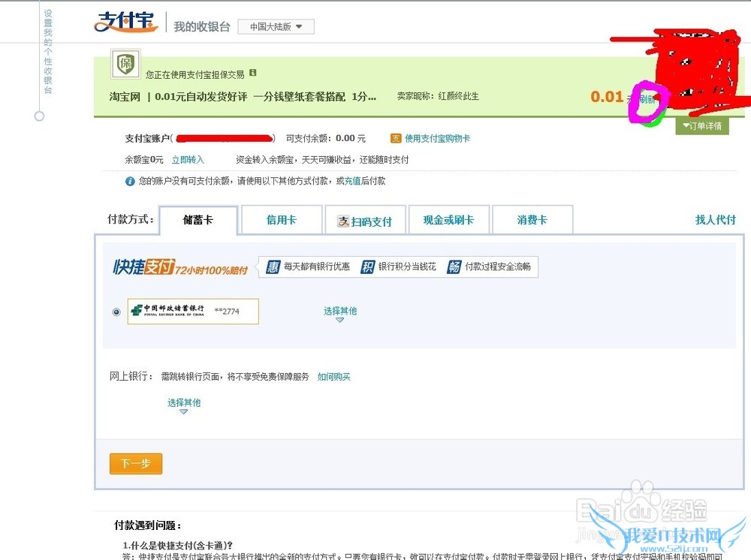This screenshot has height=560, width=751.
Task: Click the 积 bank points icon
Action: tap(367, 266)
